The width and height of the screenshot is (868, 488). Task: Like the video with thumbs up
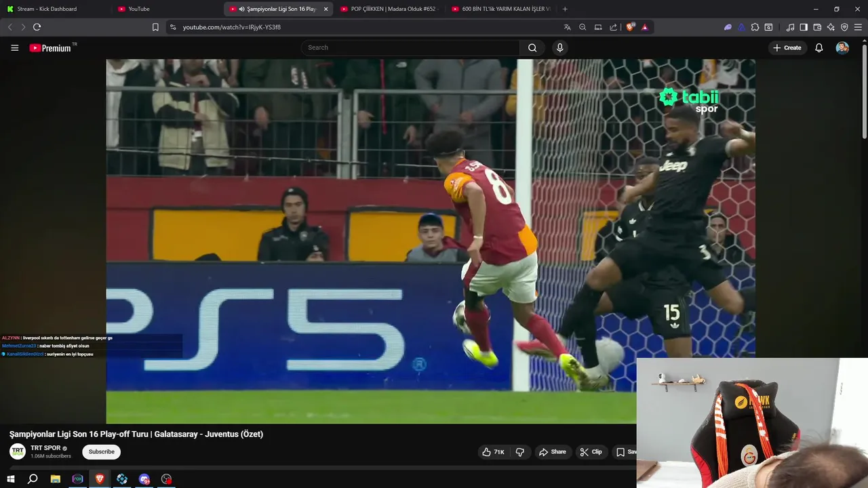coord(493,452)
